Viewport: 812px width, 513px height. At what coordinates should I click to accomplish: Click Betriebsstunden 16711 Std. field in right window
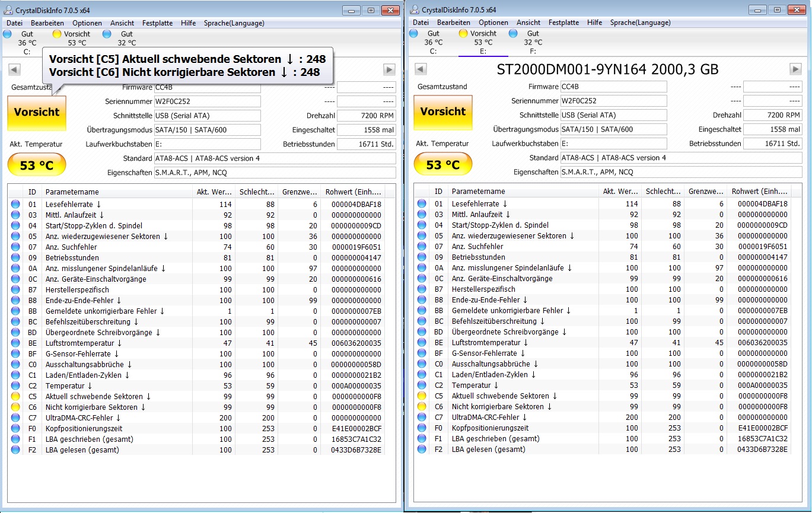pos(773,144)
